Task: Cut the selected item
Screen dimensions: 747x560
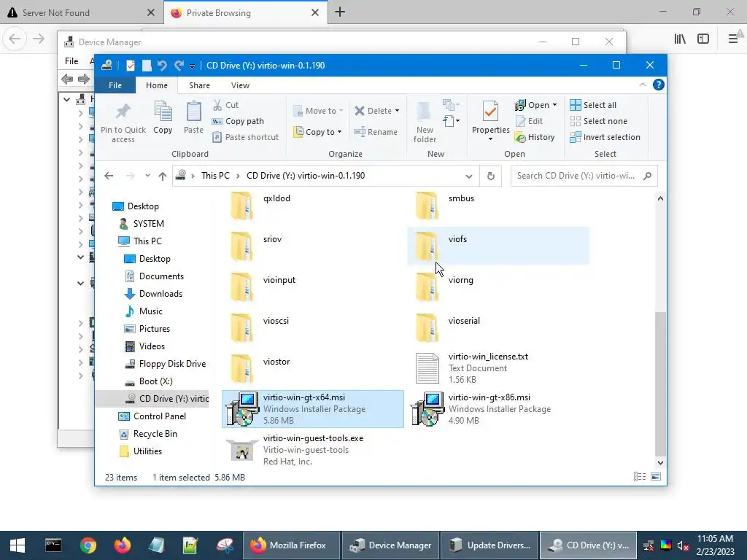Action: pos(226,105)
